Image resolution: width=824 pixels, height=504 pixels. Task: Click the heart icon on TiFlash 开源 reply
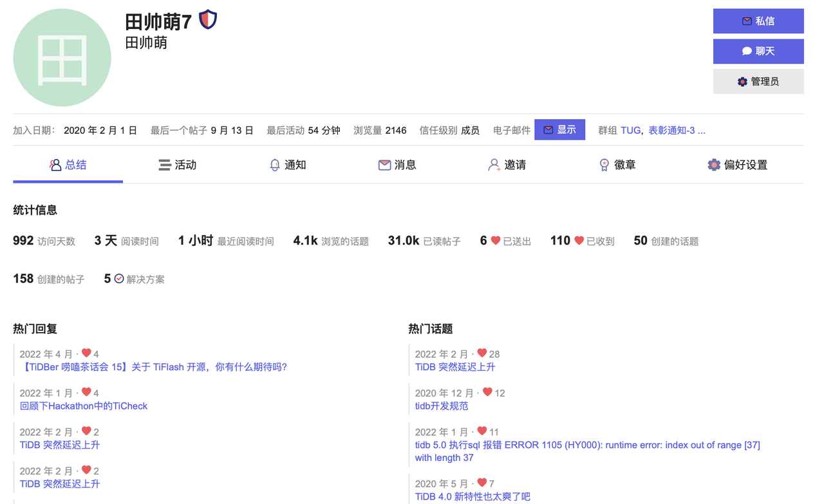pyautogui.click(x=86, y=353)
